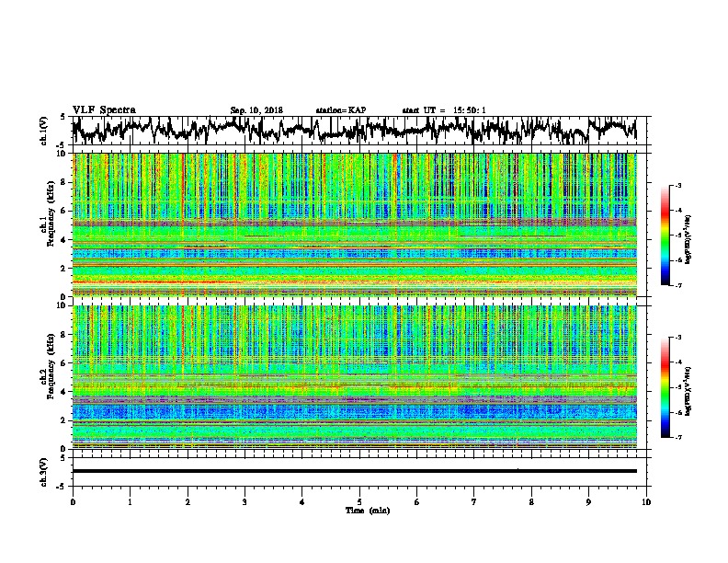Click the 'start UT = 15:50:1' label

[444, 110]
